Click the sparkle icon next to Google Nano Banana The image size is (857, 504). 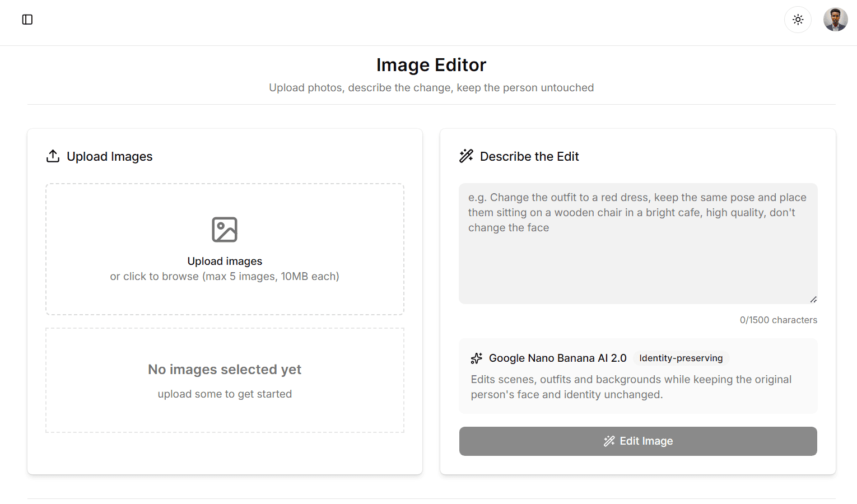point(477,358)
